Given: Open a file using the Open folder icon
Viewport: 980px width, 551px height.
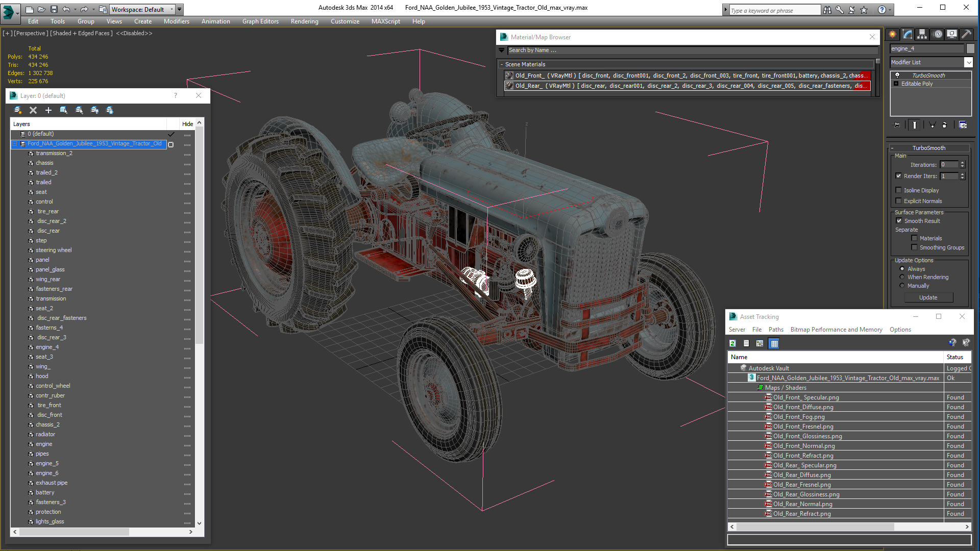Looking at the screenshot, I should (x=41, y=9).
